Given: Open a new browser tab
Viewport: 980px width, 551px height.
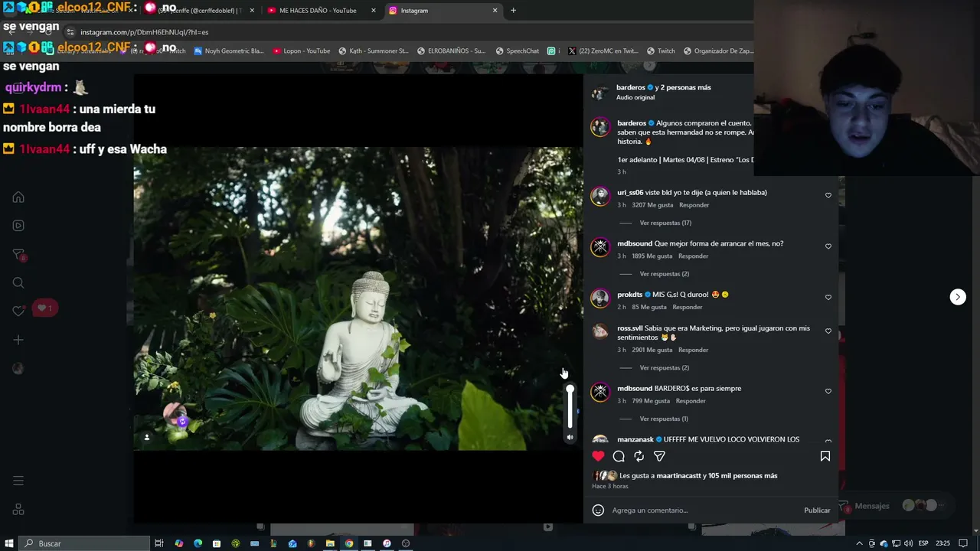Looking at the screenshot, I should pyautogui.click(x=513, y=11).
